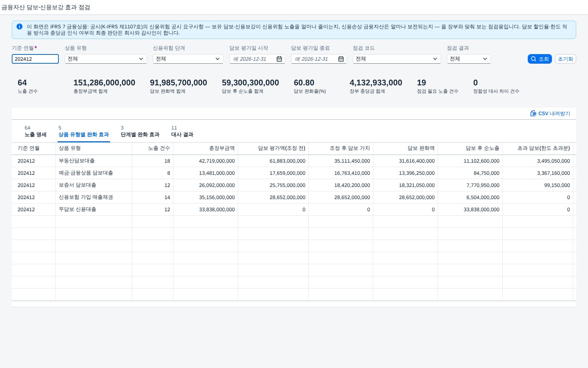The image size is (588, 368).
Task: Open calendar picker for 담보 평가일 종료
Action: (341, 59)
